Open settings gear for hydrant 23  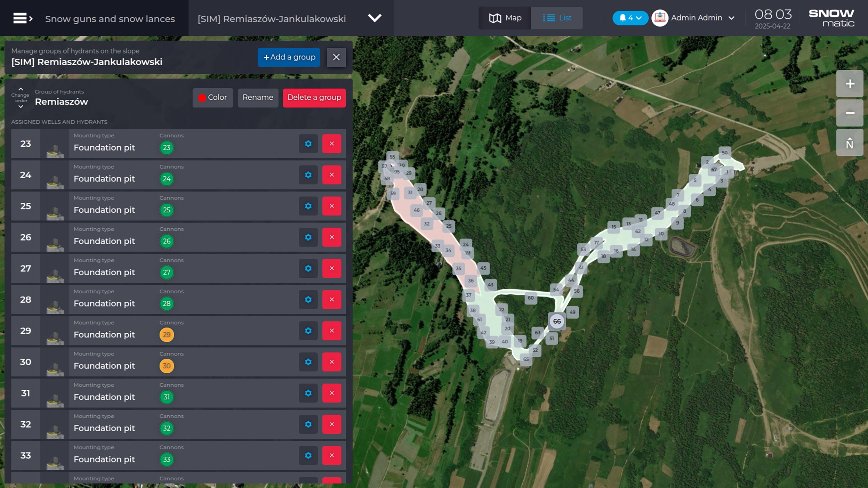tap(308, 144)
